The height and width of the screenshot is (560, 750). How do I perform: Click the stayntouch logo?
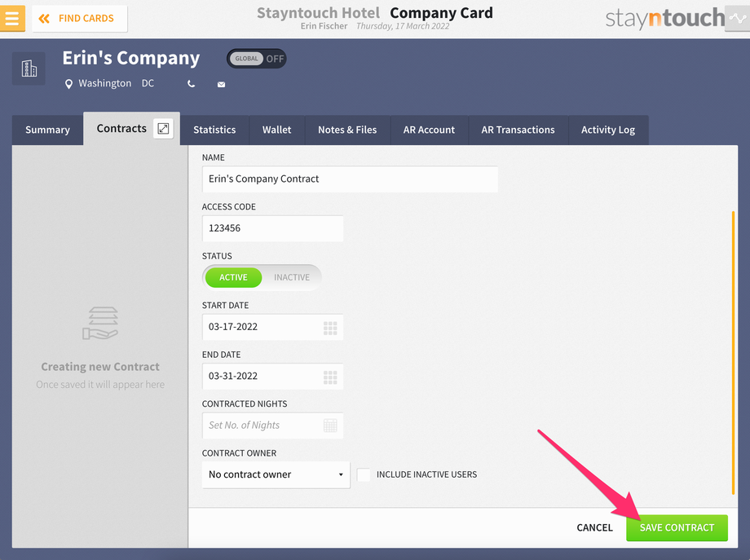665,18
